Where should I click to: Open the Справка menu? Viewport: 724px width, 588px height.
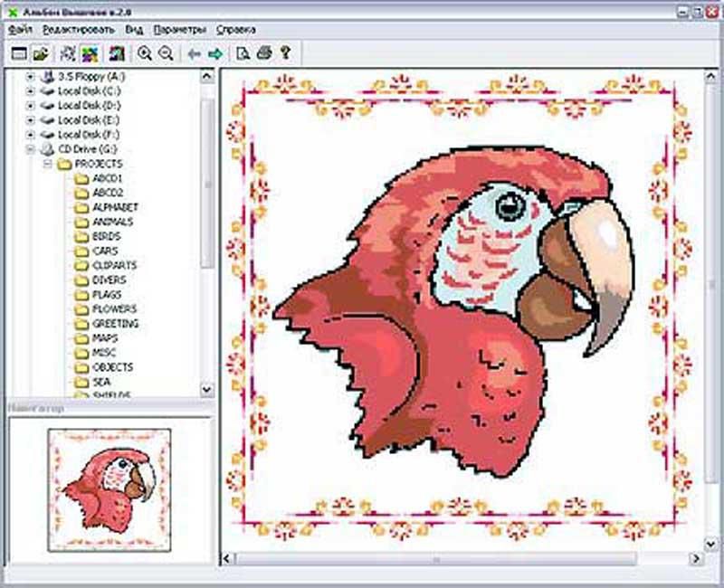(x=235, y=29)
